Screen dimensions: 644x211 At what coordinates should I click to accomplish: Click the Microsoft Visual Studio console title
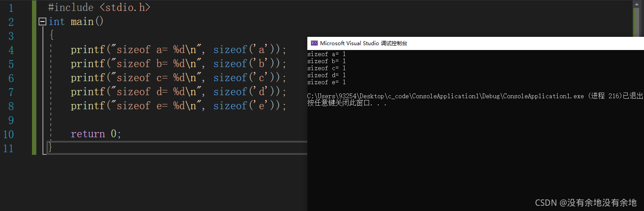point(364,43)
